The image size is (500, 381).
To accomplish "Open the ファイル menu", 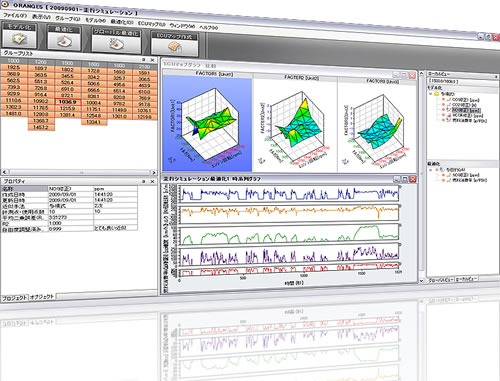I will (15, 15).
